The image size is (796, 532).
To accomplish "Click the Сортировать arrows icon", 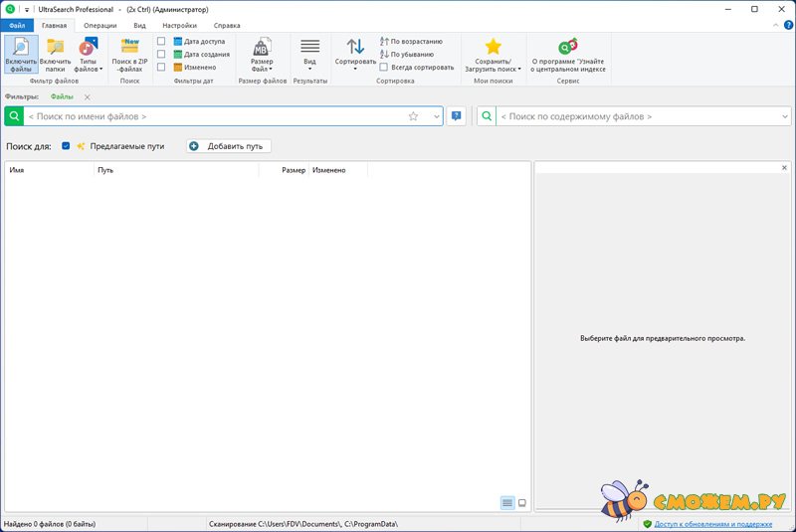I will tap(355, 48).
